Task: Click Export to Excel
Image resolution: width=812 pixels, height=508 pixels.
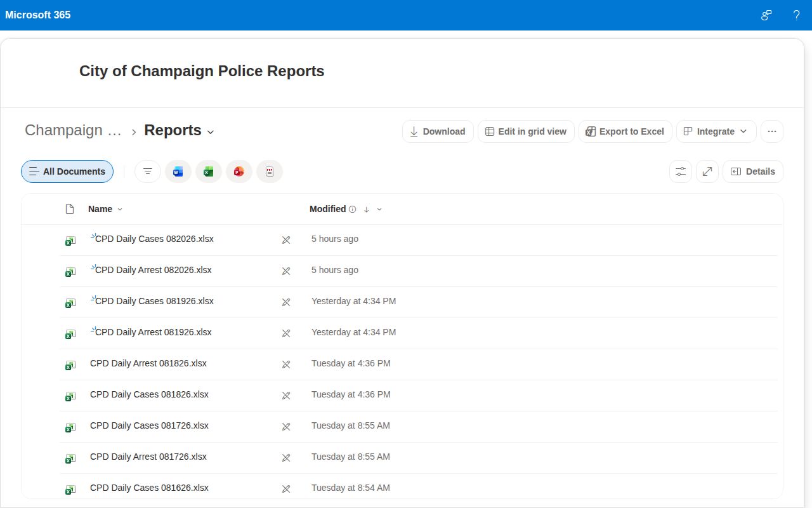Action: pyautogui.click(x=625, y=131)
